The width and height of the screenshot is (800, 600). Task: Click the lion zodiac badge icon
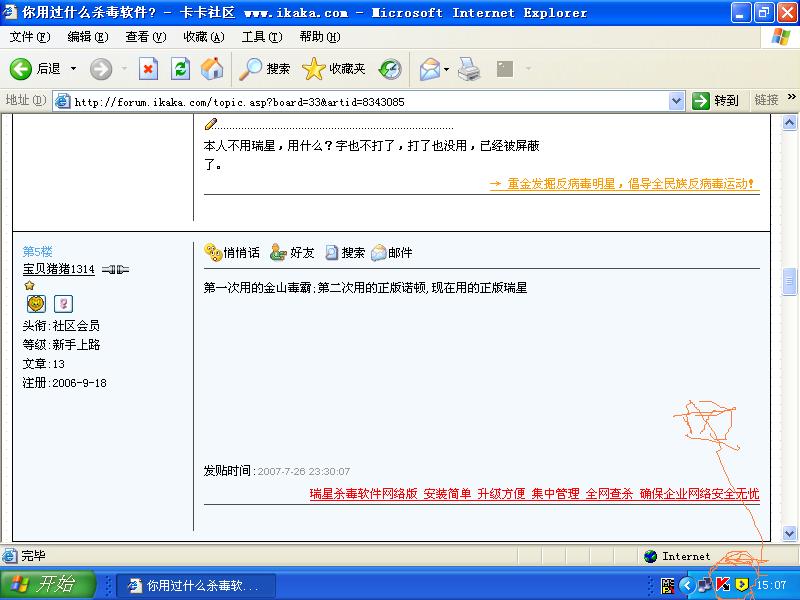coord(36,304)
